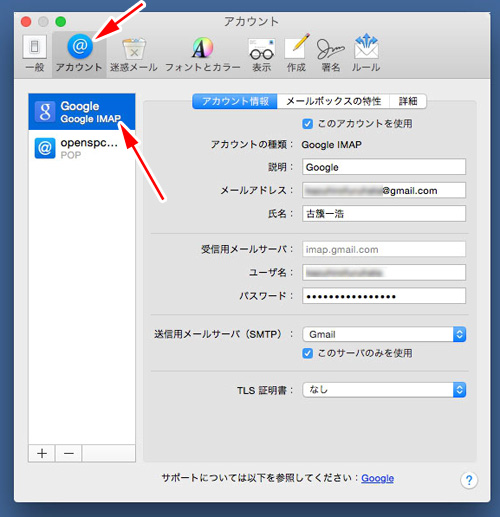The width and height of the screenshot is (500, 517).
Task: Open the 迷惑メール (Junk Mail) pane
Action: click(134, 55)
